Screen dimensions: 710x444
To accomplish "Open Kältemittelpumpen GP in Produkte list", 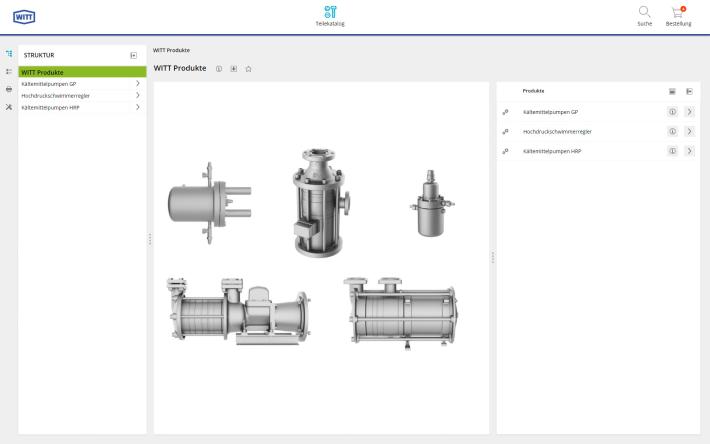I will pos(550,112).
